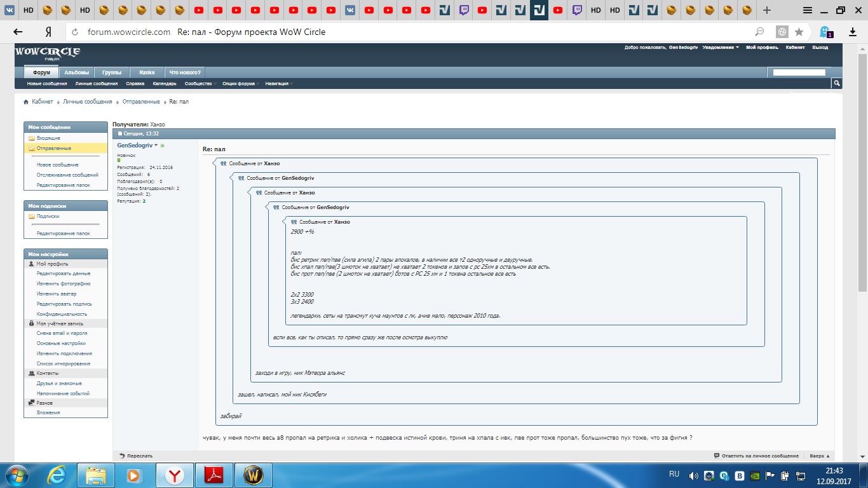Viewport: 868px width, 488px height.
Task: Click the forum search input field
Action: point(799,72)
